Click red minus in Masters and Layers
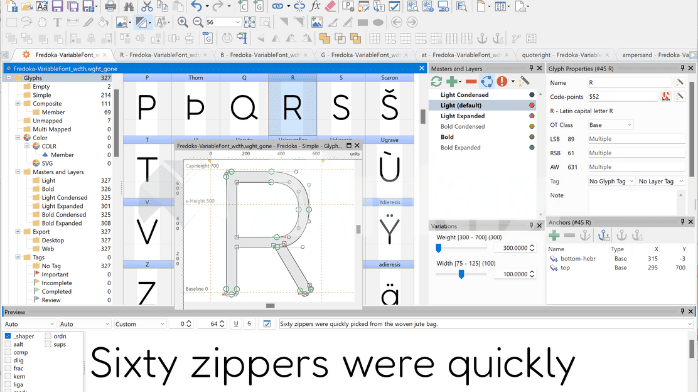Screen dimensions: 698x392 pos(471,81)
